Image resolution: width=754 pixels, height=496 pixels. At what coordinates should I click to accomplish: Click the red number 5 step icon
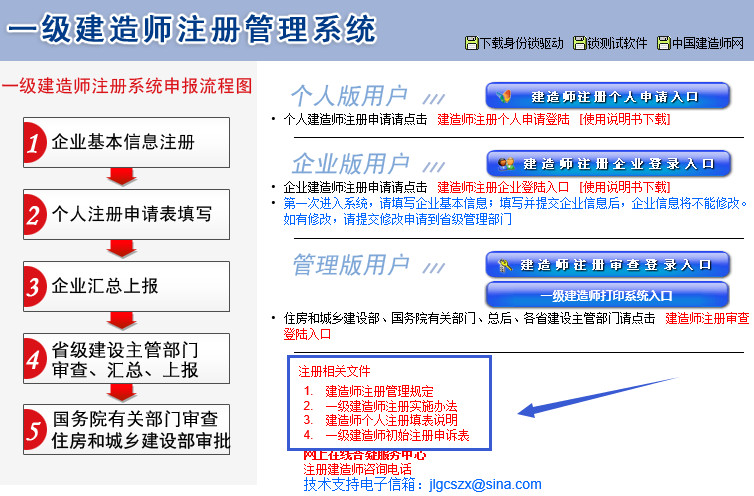(x=36, y=430)
